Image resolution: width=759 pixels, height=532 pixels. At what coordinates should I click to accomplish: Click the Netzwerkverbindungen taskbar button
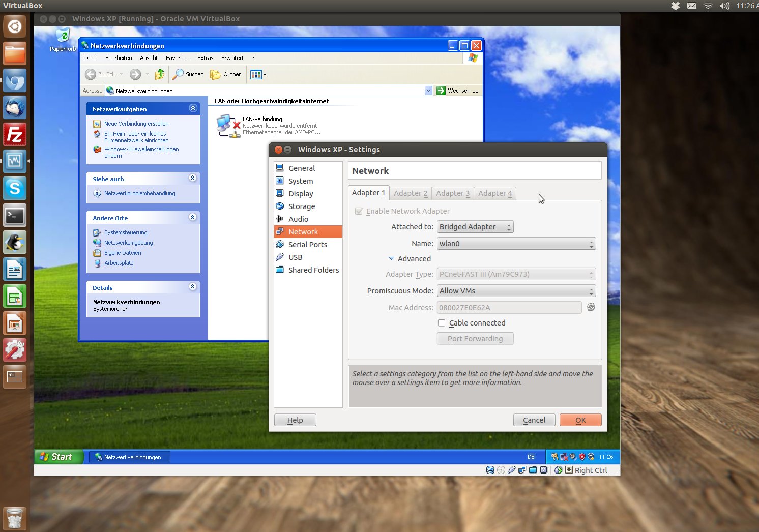tap(130, 457)
